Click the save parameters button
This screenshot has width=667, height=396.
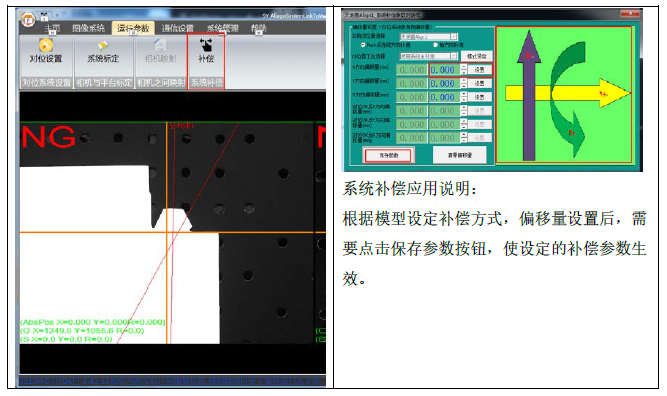(x=388, y=155)
